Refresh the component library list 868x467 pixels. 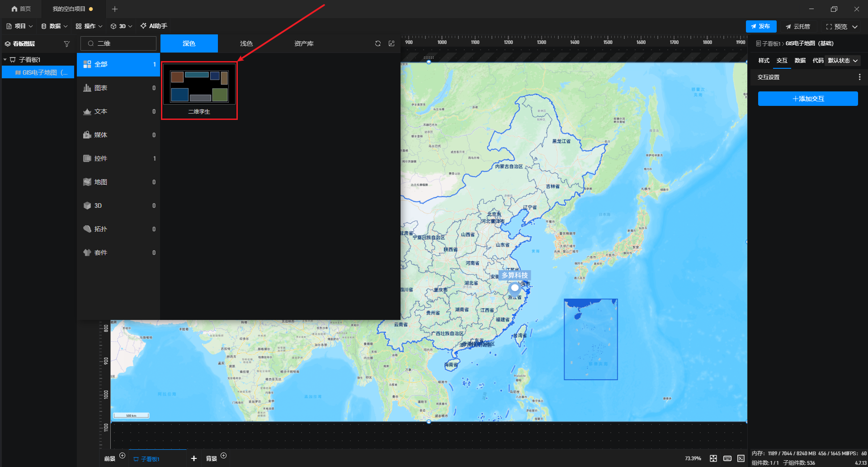pos(378,43)
